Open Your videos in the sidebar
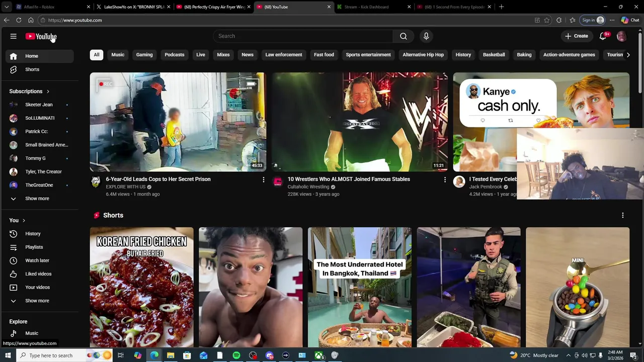 click(x=39, y=288)
